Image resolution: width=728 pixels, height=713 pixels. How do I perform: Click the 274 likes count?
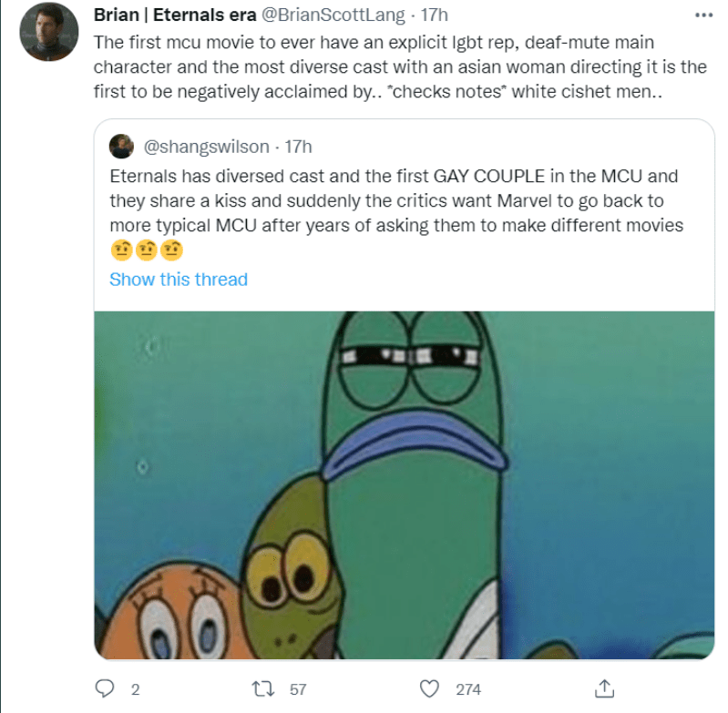(x=468, y=689)
